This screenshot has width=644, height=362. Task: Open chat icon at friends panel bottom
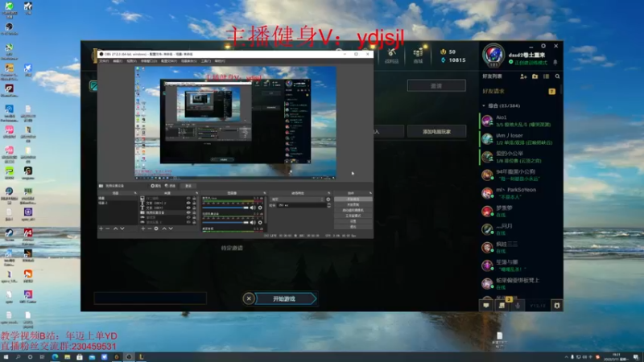coord(486,306)
